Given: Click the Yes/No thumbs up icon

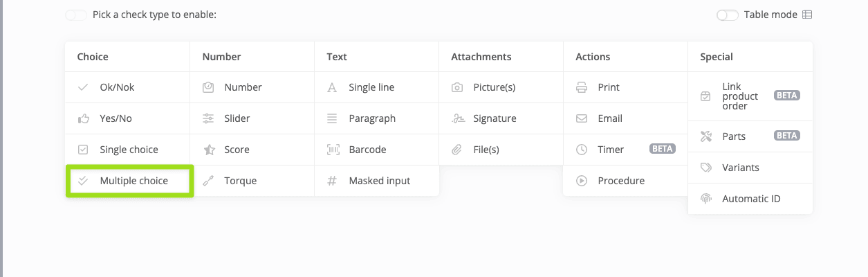Looking at the screenshot, I should pyautogui.click(x=84, y=118).
